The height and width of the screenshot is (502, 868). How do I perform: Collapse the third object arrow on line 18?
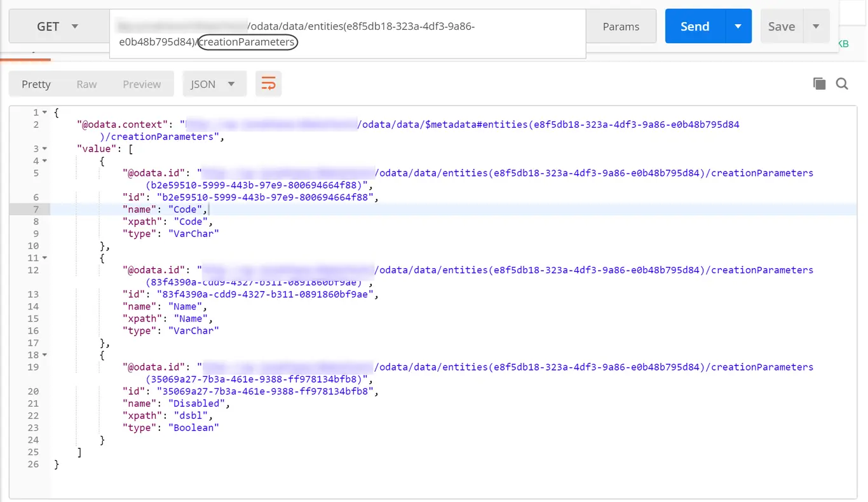44,355
